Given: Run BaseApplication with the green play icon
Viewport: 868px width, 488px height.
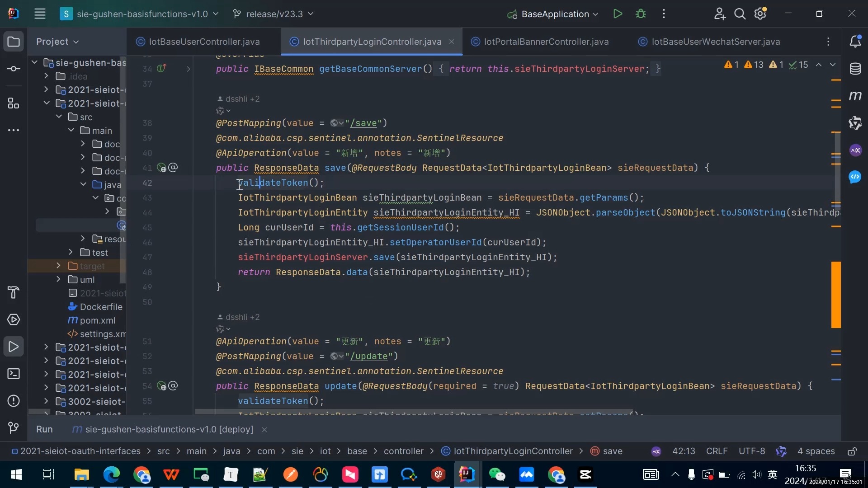Looking at the screenshot, I should click(618, 14).
